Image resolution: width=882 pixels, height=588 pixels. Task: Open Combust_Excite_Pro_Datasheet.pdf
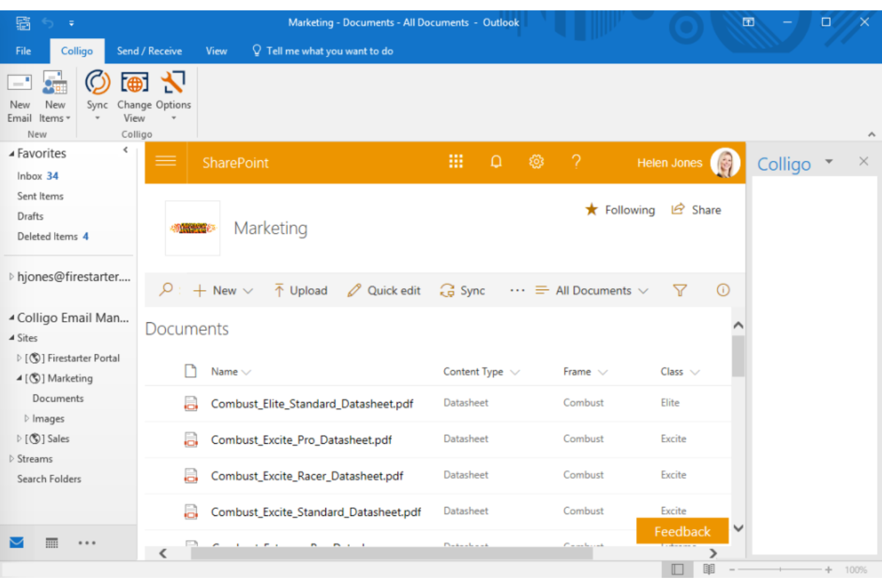click(302, 440)
